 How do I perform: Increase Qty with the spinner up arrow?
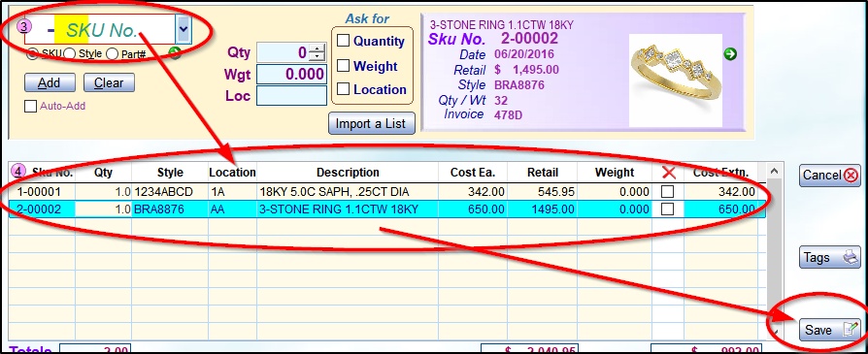317,48
